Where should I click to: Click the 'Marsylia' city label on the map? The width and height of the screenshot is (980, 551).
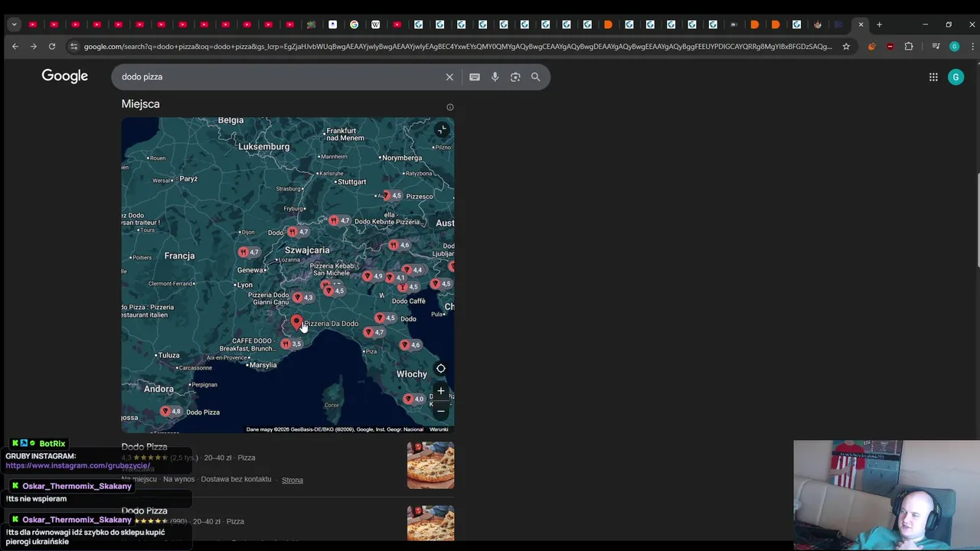[263, 365]
